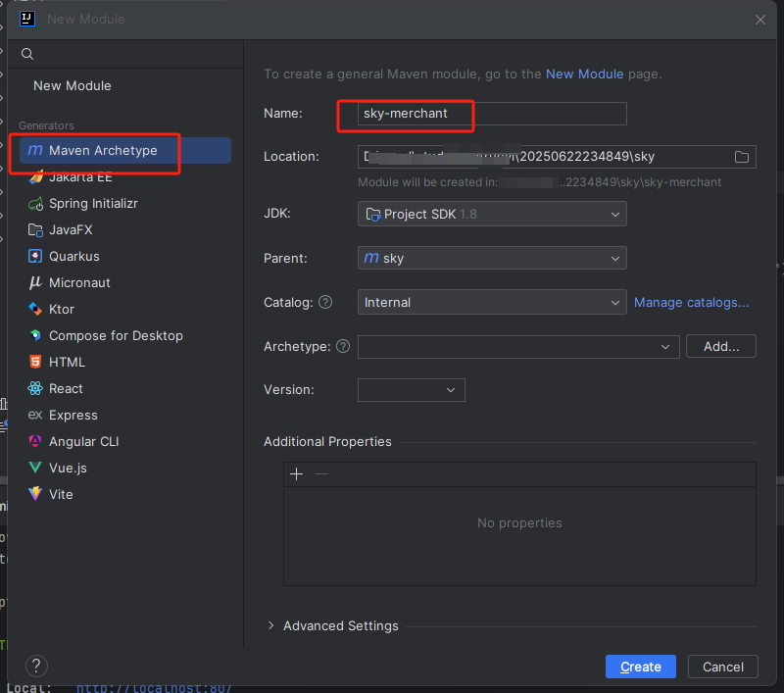
Task: Select the Jakarta EE generator
Action: pos(125,177)
